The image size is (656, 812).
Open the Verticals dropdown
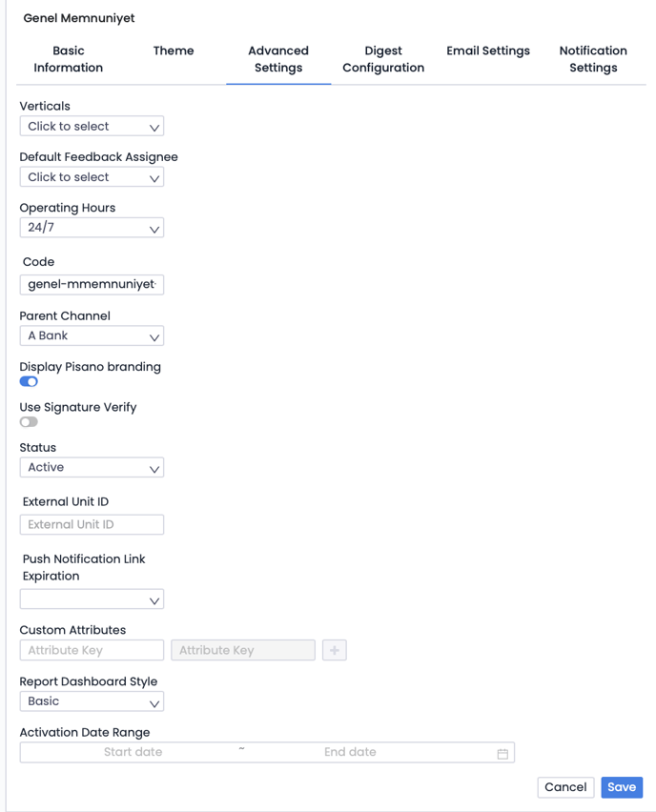click(92, 125)
